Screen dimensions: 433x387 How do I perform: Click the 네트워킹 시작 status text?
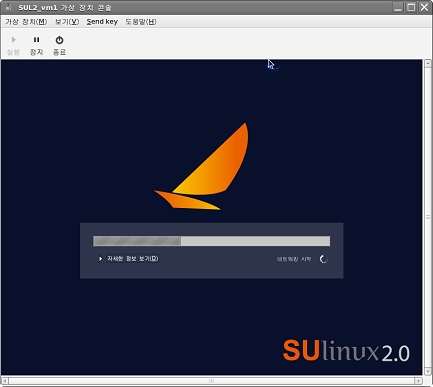294,259
